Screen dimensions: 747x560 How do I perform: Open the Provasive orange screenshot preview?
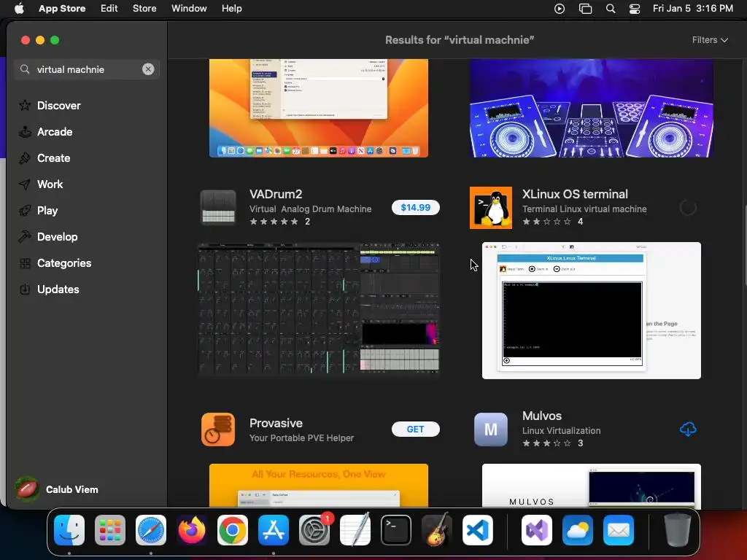(x=318, y=485)
